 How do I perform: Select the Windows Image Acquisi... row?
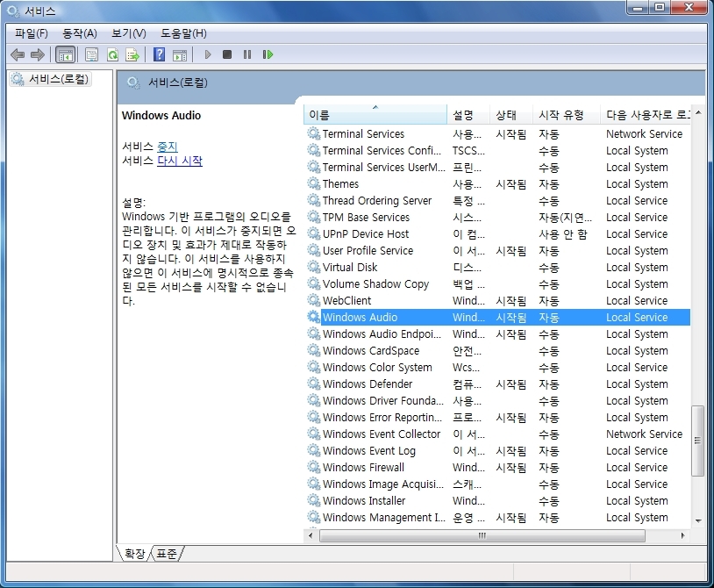click(x=497, y=484)
